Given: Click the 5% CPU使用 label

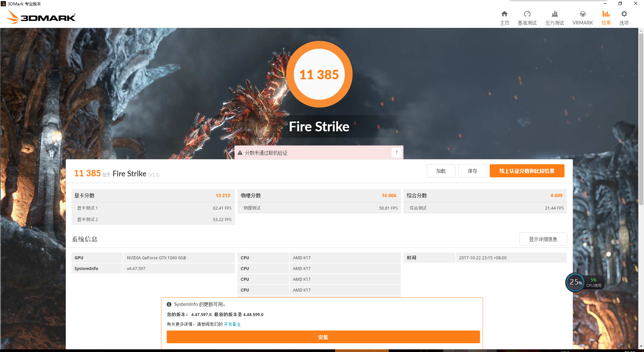Looking at the screenshot, I should (594, 282).
